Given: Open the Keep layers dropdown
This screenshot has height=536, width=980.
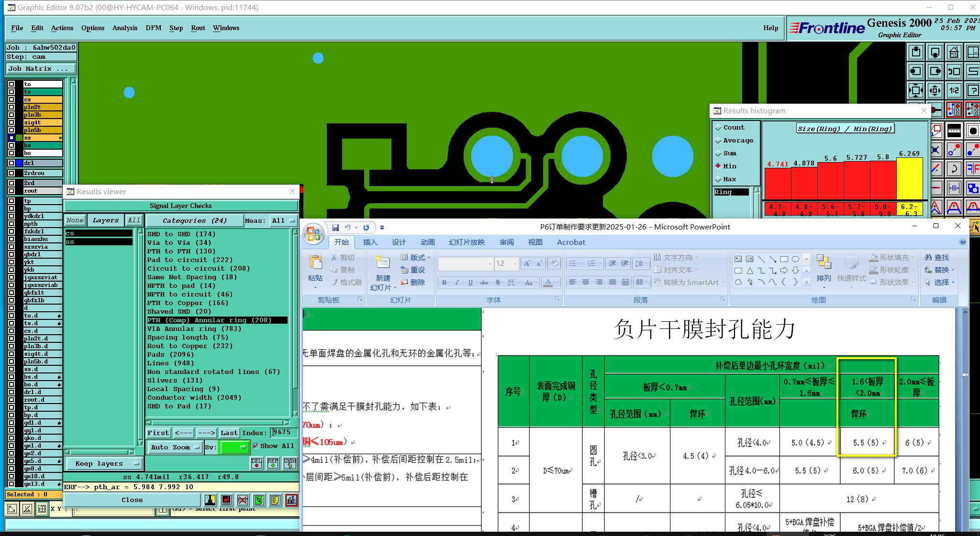Looking at the screenshot, I should [103, 463].
